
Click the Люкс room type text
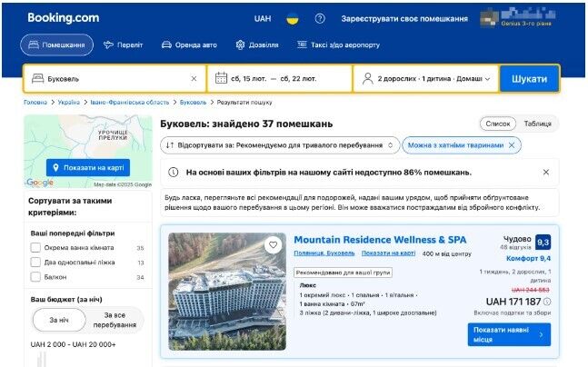[308, 285]
